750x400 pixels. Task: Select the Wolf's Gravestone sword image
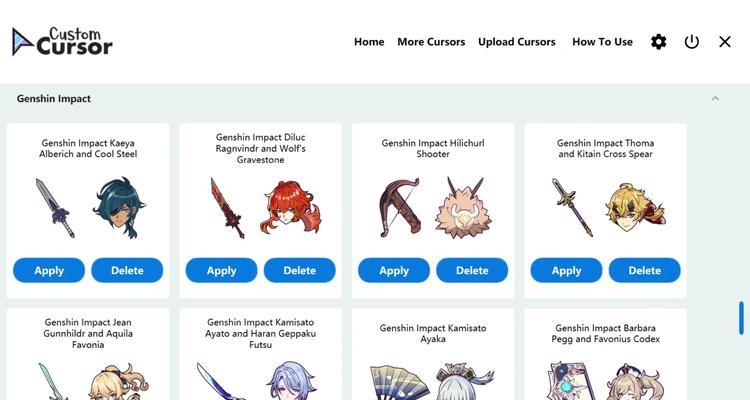(228, 208)
